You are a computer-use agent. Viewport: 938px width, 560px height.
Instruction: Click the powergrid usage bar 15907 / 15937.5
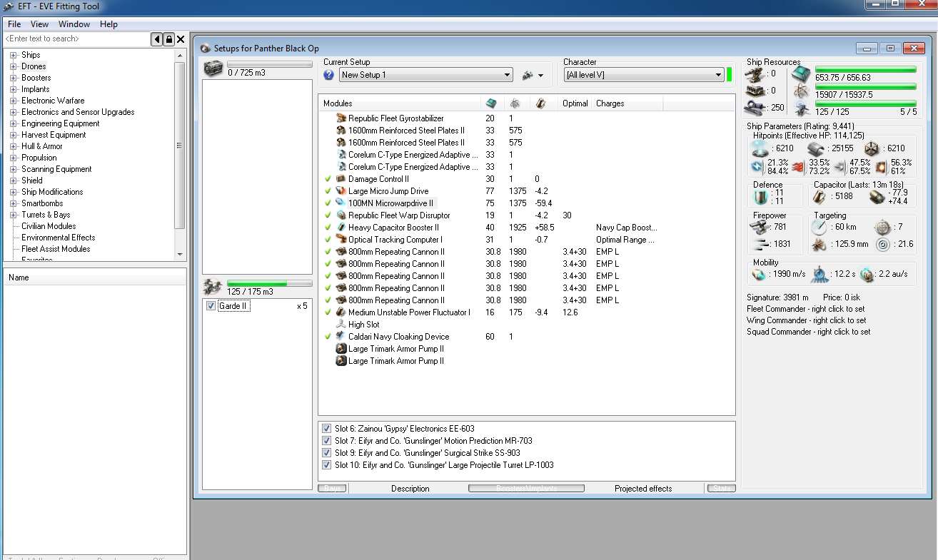[864, 87]
